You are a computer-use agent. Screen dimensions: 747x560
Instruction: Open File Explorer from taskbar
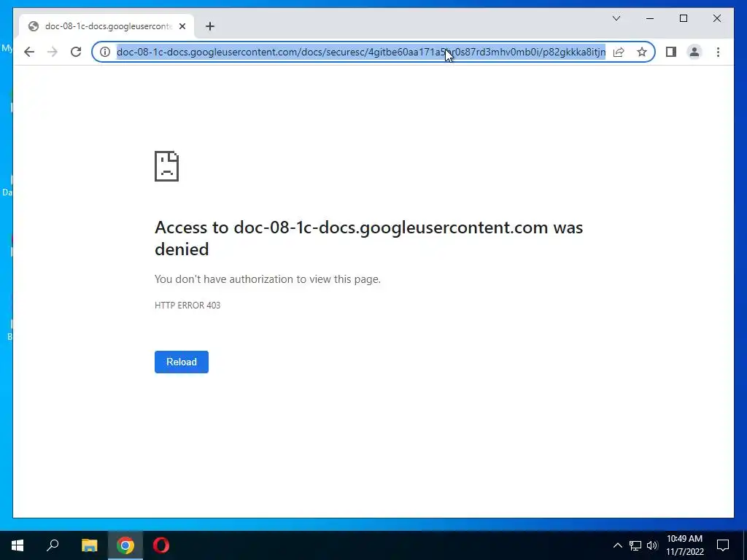(x=89, y=545)
